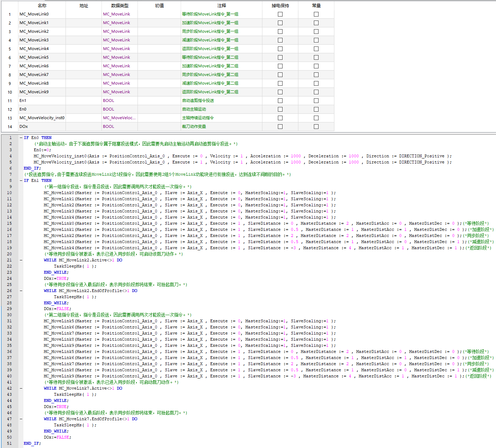Image resolution: width=496 pixels, height=448 pixels.
Task: Tick 常量 checkbox for MC_MoveLink0
Action: tap(316, 14)
